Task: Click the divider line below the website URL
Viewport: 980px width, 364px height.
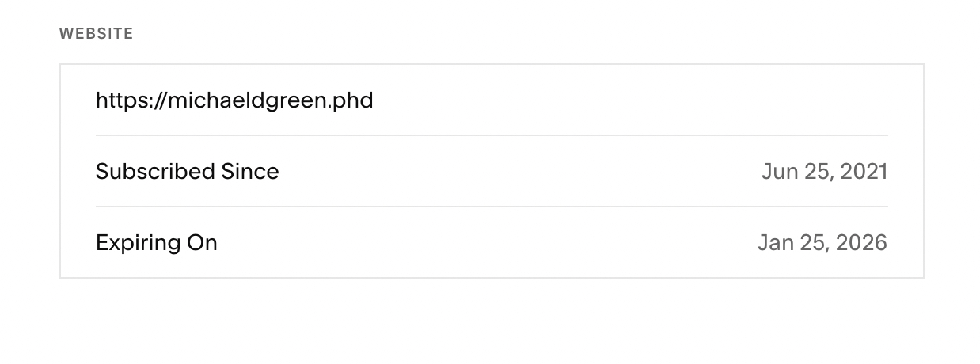Action: tap(492, 135)
